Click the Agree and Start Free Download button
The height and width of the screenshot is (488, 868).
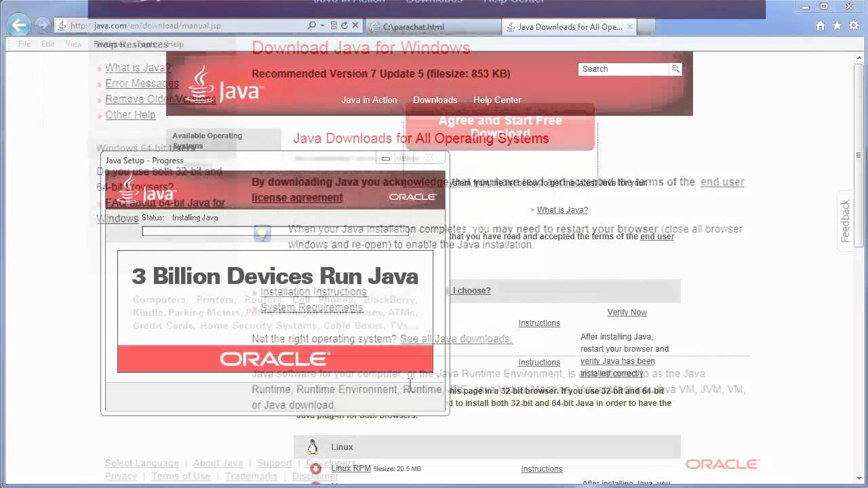click(500, 127)
